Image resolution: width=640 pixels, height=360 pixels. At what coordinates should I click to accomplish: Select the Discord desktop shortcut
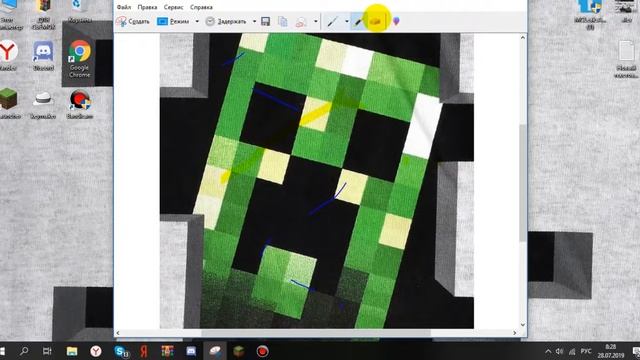(43, 56)
